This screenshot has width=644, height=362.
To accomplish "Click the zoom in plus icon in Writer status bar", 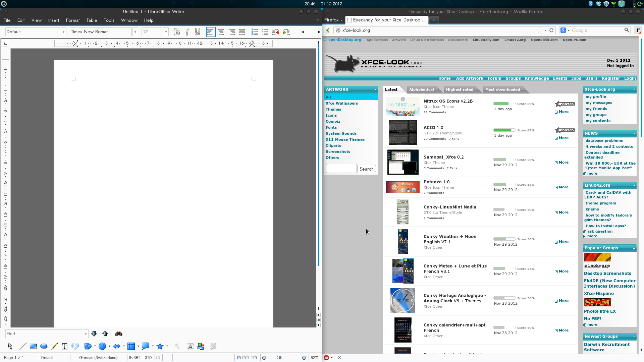I will (x=304, y=358).
